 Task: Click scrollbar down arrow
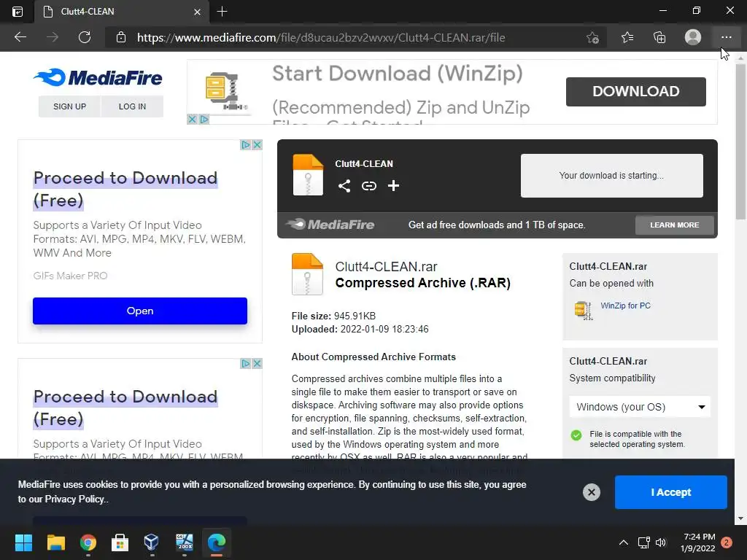tap(740, 518)
